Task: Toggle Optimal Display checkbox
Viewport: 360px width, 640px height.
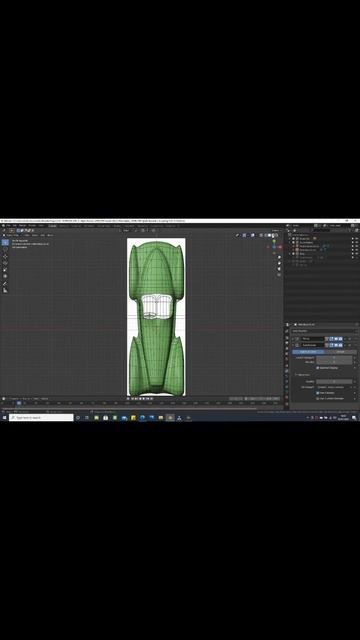Action: 318,368
